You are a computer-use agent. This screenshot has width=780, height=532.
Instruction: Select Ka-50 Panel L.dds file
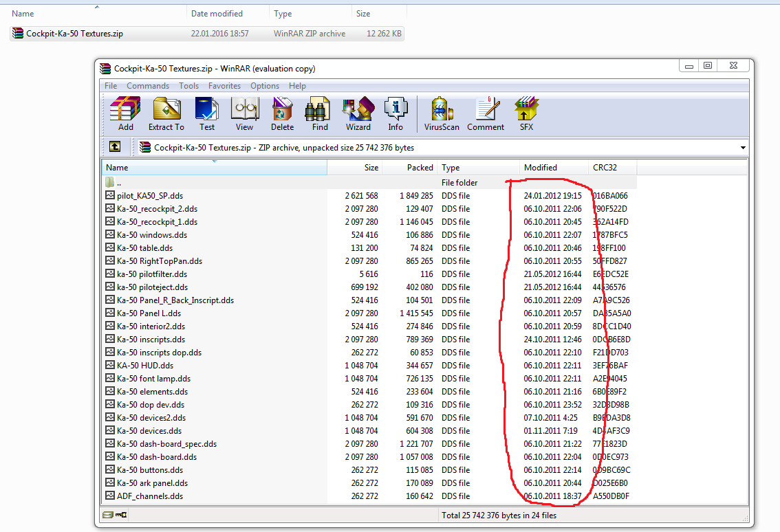[149, 313]
